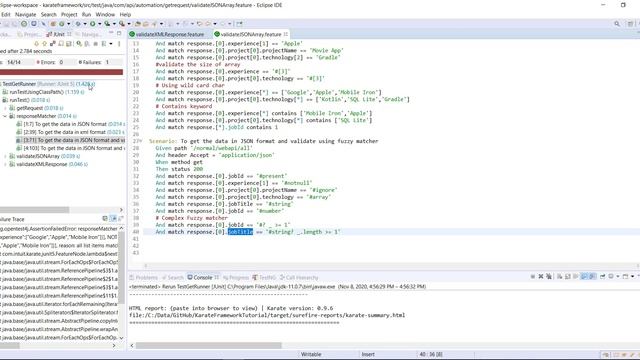Click the Debug bug toolbar icon
This screenshot has height=360, width=640.
tap(78, 24)
